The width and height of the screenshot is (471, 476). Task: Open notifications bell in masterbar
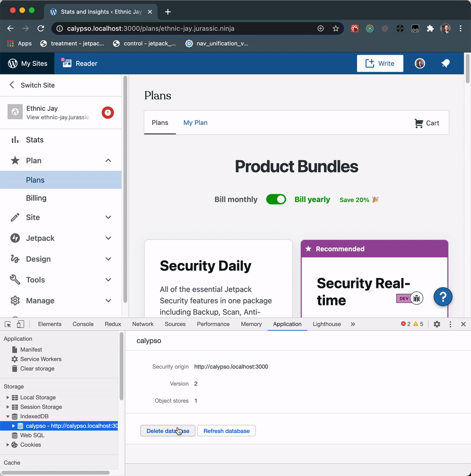446,64
